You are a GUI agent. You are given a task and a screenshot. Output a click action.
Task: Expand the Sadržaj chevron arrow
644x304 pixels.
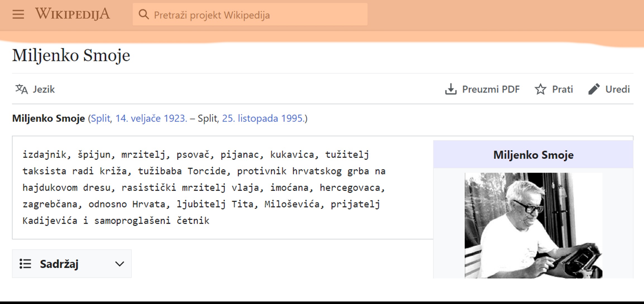click(x=119, y=264)
